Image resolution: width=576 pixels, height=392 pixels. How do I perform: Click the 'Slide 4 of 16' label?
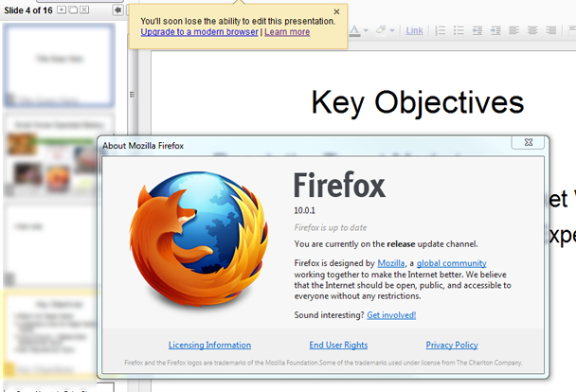click(x=28, y=10)
